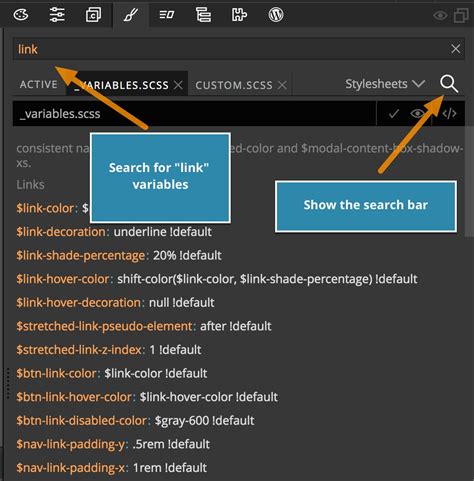Click the underline !default value

pos(163,232)
